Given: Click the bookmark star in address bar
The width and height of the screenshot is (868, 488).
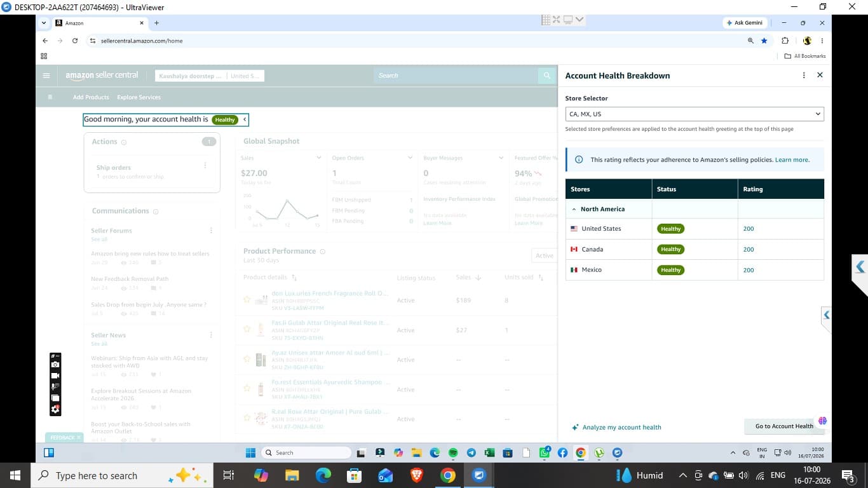Looking at the screenshot, I should point(764,41).
